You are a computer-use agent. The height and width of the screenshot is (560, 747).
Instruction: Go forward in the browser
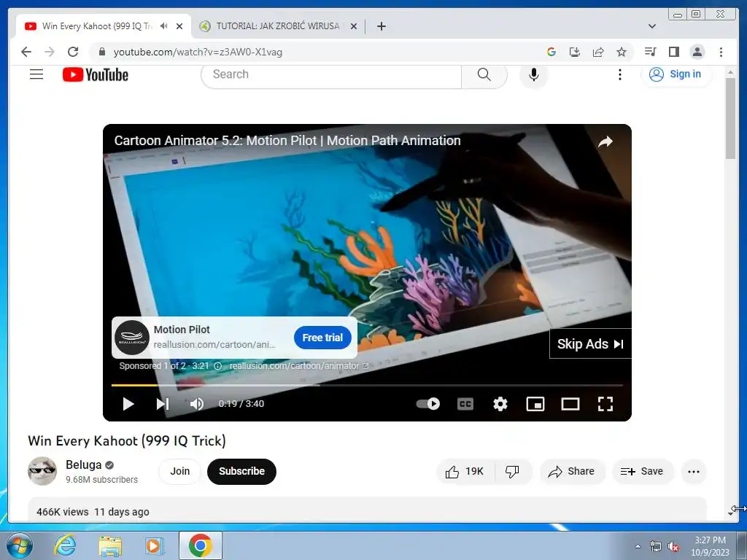click(x=50, y=52)
